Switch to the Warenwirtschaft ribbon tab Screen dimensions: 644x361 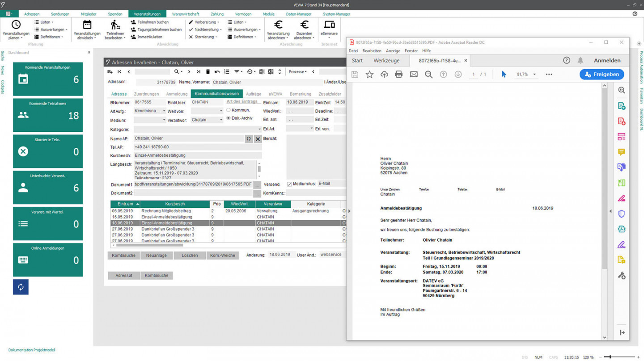coord(186,14)
